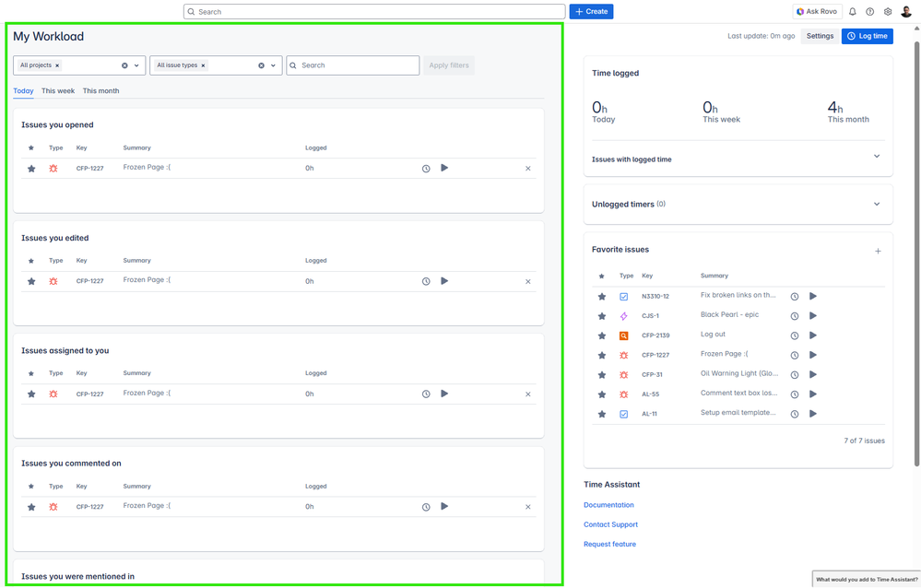The image size is (921, 588).
Task: Click log time clock icon in Issues you edited
Action: pos(426,281)
